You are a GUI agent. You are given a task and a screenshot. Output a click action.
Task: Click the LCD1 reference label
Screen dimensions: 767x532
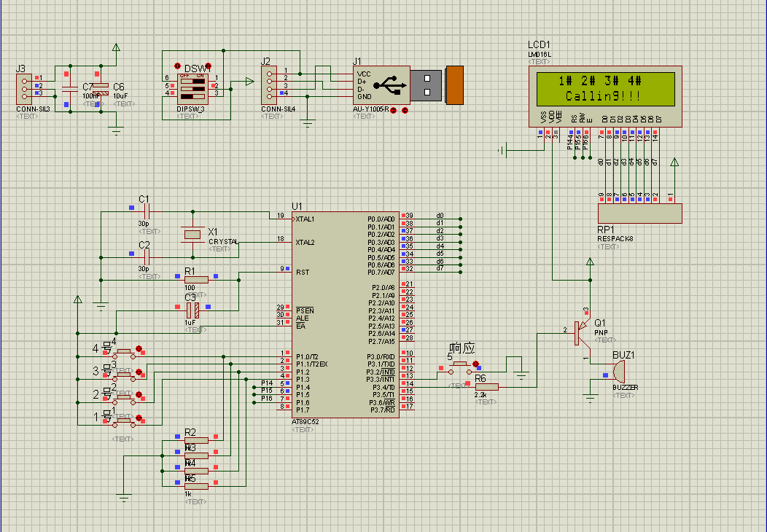pyautogui.click(x=539, y=45)
